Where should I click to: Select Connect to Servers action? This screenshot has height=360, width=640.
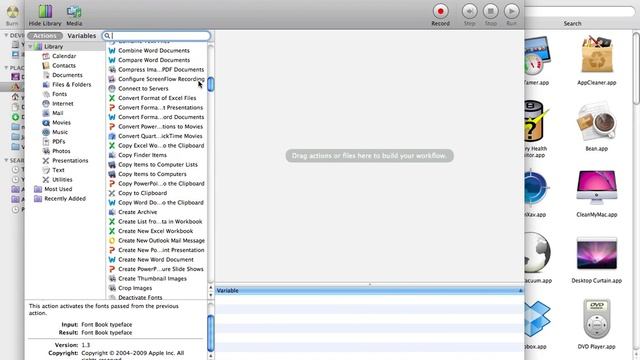tap(143, 89)
